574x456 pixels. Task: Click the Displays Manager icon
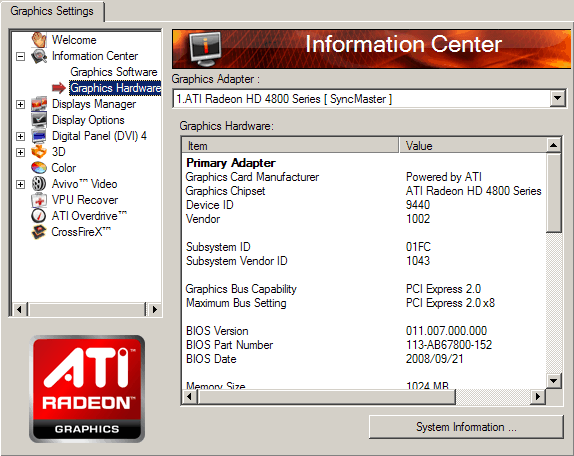tap(39, 104)
